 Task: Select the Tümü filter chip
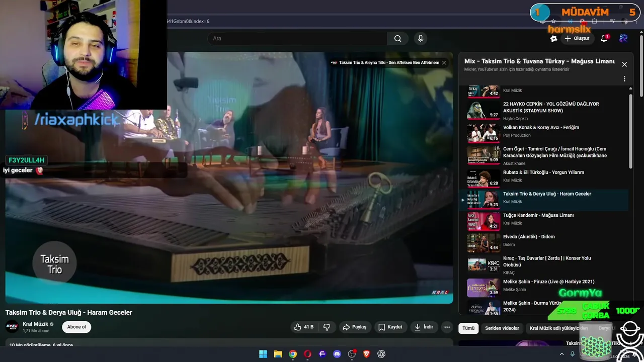[468, 328]
